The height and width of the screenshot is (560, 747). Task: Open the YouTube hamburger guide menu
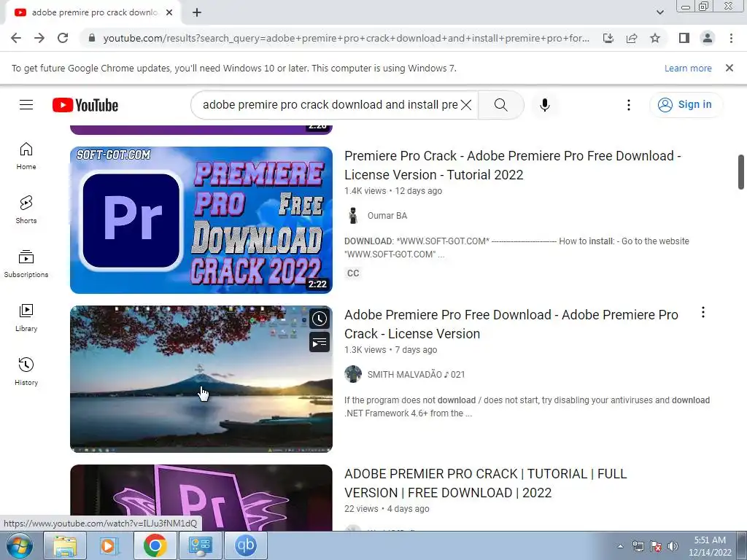[x=26, y=105]
